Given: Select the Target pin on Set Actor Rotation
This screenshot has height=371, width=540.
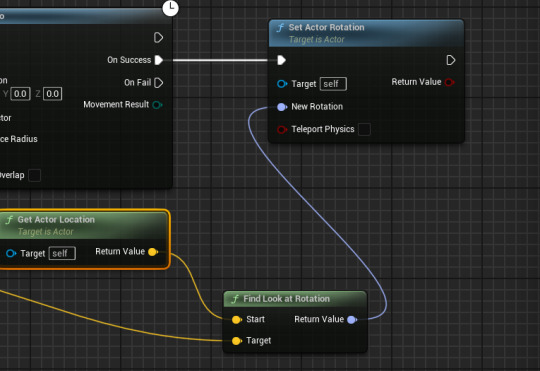Looking at the screenshot, I should tap(282, 84).
